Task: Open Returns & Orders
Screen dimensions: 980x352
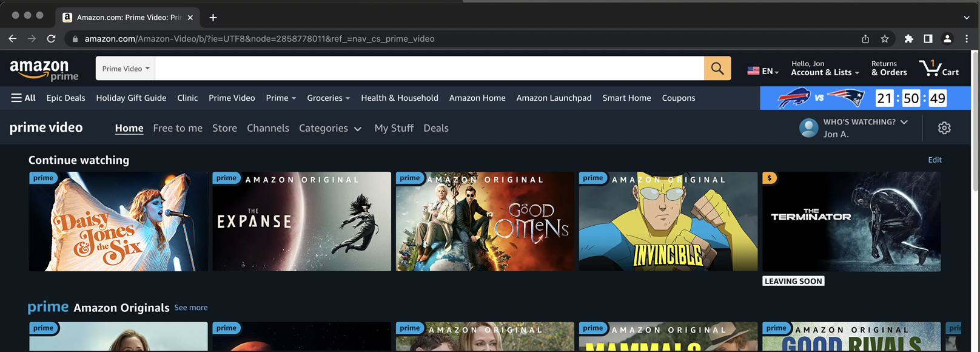Action: point(889,68)
